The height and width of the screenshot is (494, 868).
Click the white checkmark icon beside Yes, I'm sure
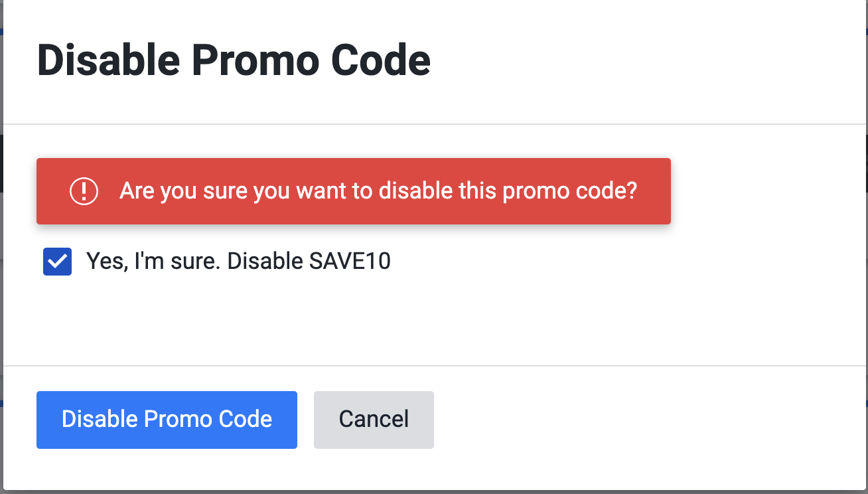click(58, 262)
